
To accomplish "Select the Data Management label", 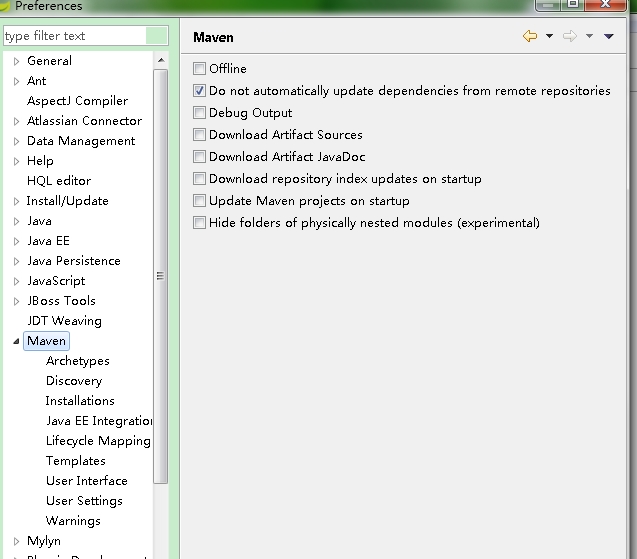I will (81, 141).
